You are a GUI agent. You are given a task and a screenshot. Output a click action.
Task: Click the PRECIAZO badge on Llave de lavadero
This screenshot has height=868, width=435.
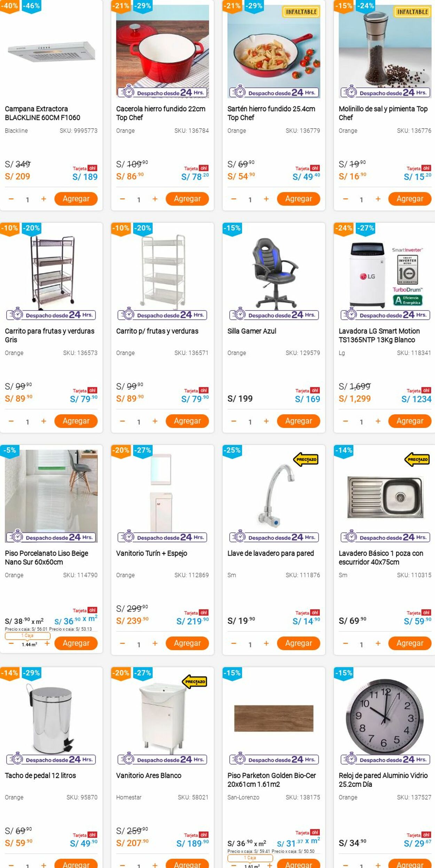(x=306, y=460)
